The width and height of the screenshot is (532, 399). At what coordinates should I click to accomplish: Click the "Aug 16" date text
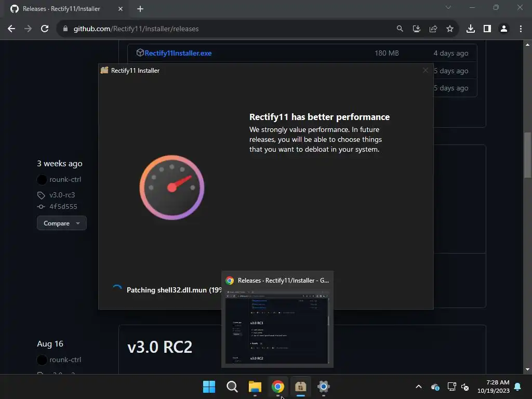[x=50, y=344]
